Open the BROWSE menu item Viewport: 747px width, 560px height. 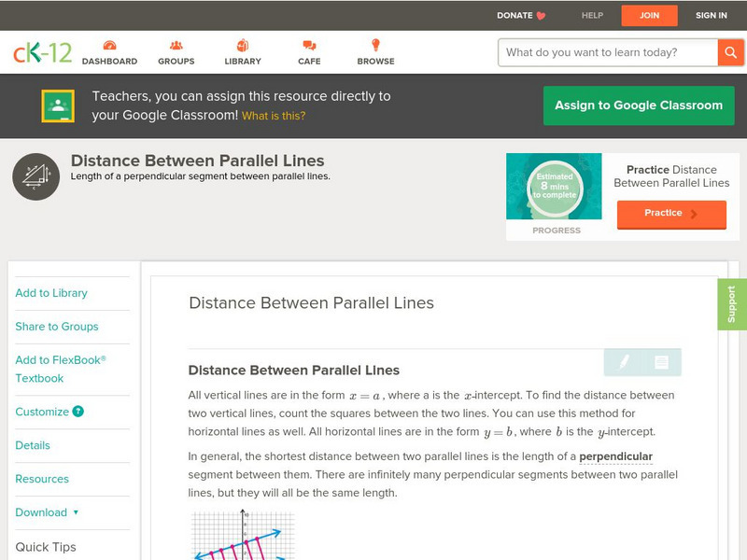pyautogui.click(x=376, y=62)
